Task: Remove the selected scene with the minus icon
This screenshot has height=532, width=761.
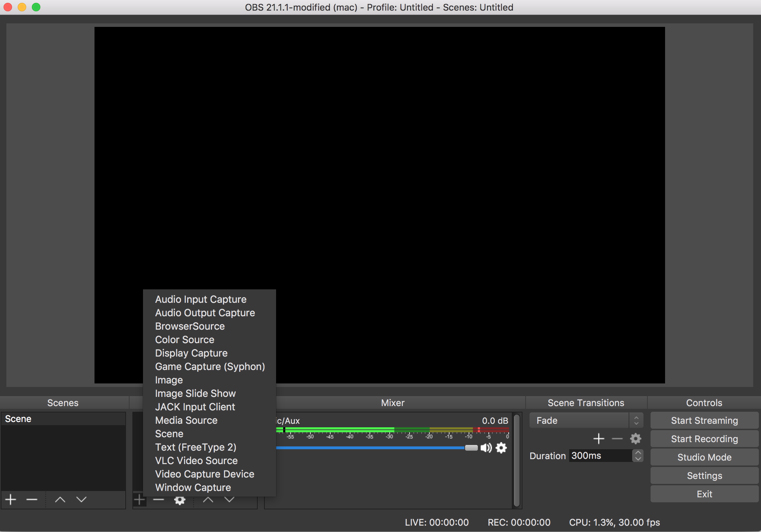Action: 32,499
